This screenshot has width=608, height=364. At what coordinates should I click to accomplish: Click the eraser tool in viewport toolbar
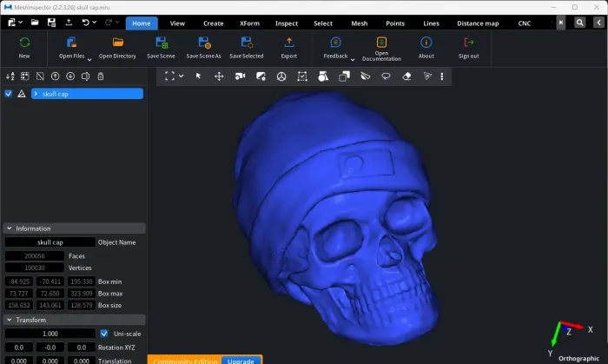406,76
